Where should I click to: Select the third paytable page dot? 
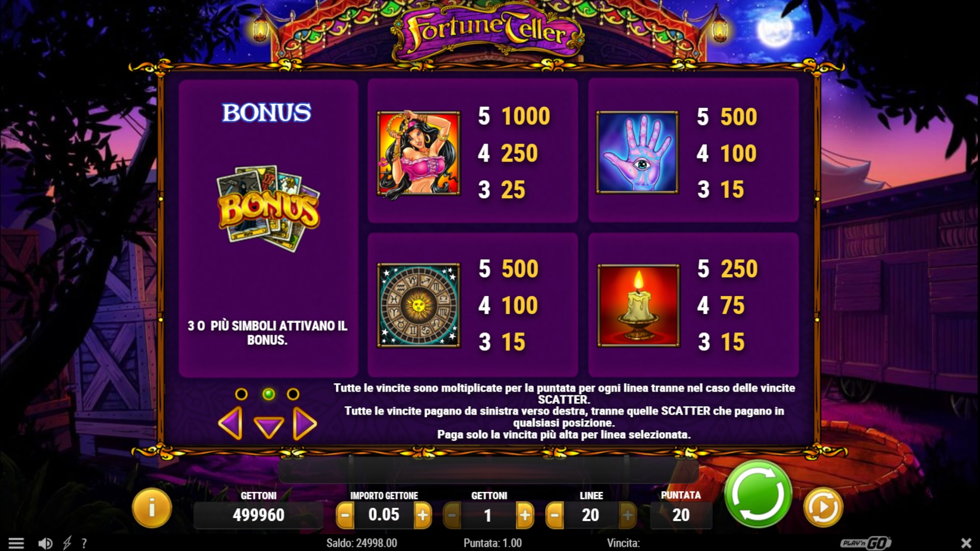point(293,394)
